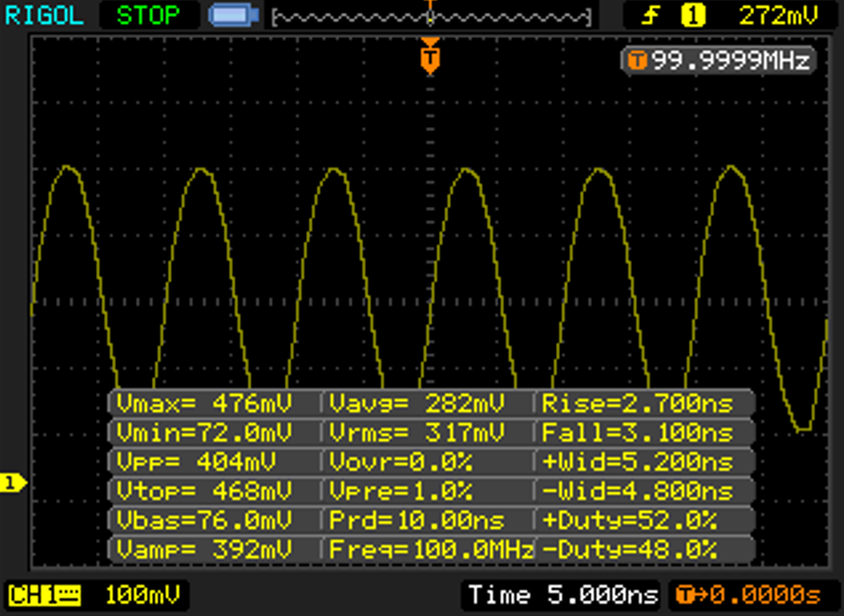This screenshot has height=616, width=844.
Task: Click the waveform memory position bar
Action: coord(431,18)
